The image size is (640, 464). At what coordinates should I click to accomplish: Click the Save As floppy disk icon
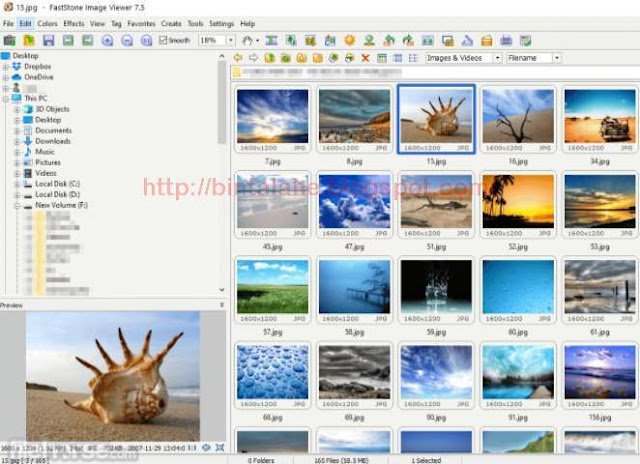pyautogui.click(x=49, y=40)
